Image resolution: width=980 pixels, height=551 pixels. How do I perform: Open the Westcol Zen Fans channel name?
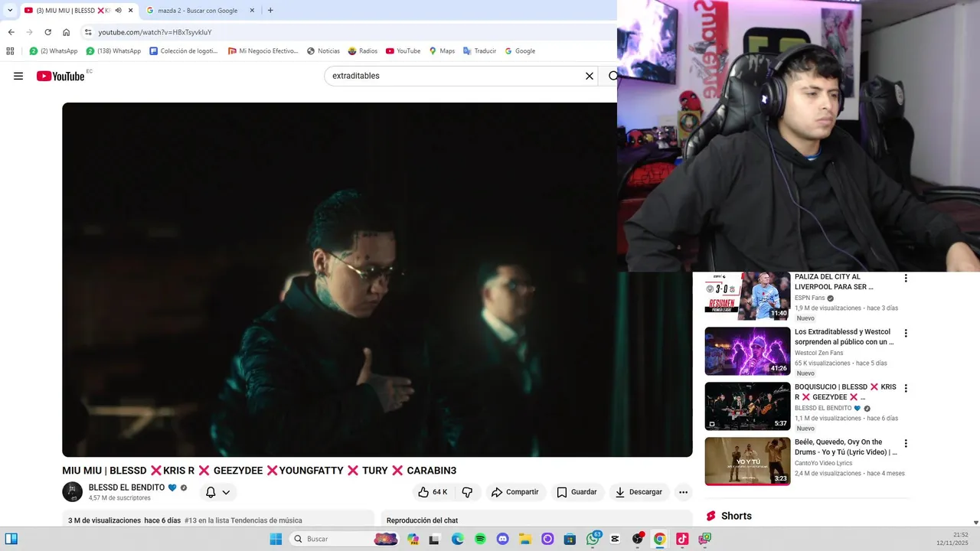[818, 353]
